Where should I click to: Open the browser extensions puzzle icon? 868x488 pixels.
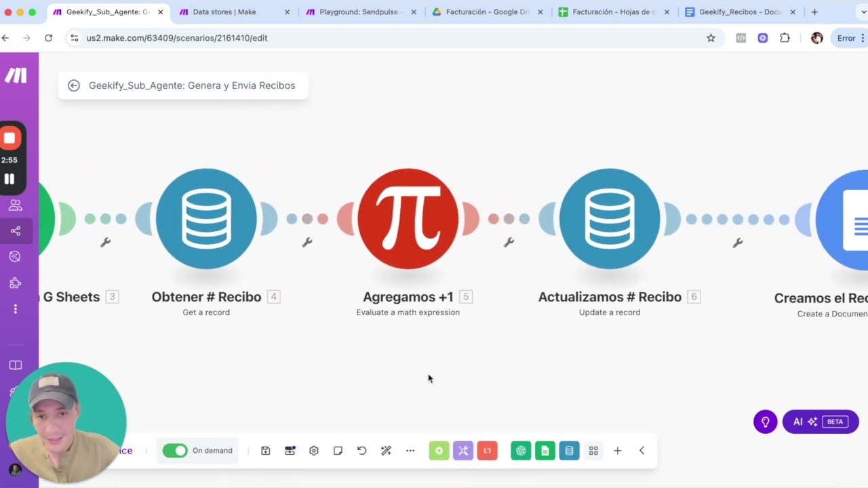tap(785, 38)
